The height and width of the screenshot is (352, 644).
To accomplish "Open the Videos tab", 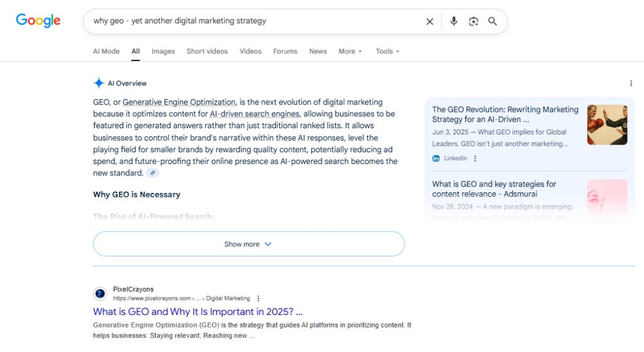I will coord(250,52).
